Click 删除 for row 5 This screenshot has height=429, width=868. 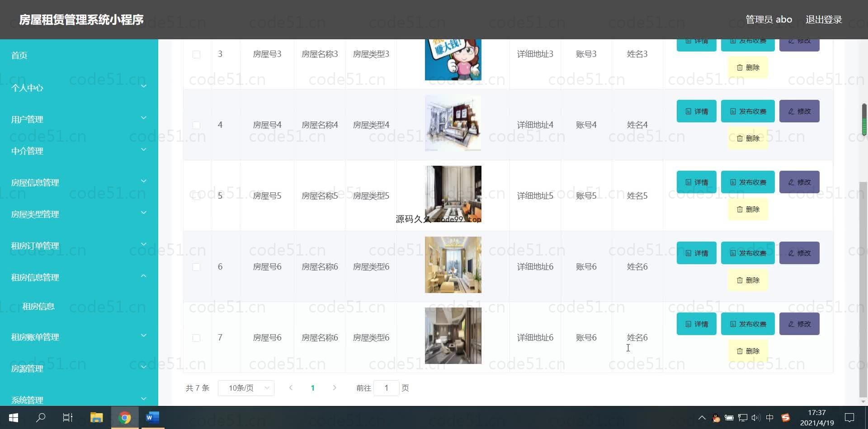[748, 209]
